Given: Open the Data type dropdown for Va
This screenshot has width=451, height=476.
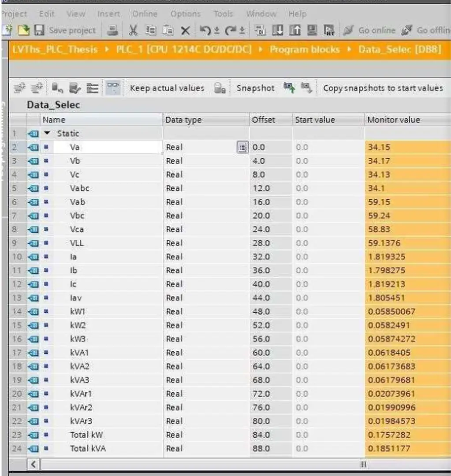Looking at the screenshot, I should (x=242, y=147).
